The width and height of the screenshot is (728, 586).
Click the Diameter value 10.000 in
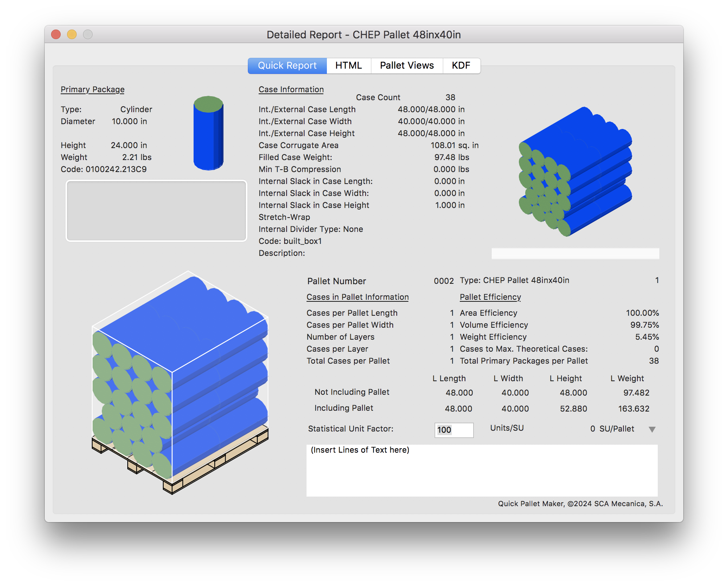(x=129, y=121)
